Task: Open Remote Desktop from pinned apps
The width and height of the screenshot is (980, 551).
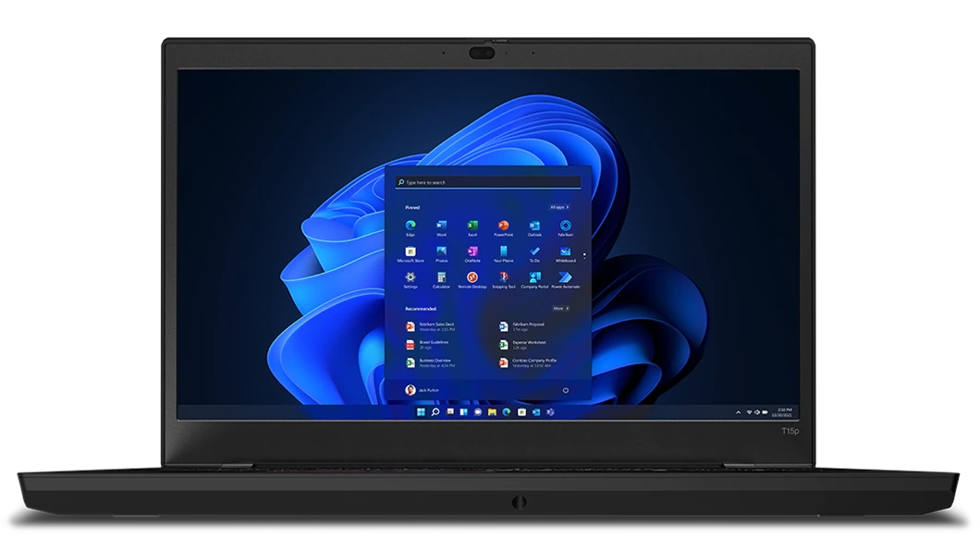Action: (x=472, y=278)
